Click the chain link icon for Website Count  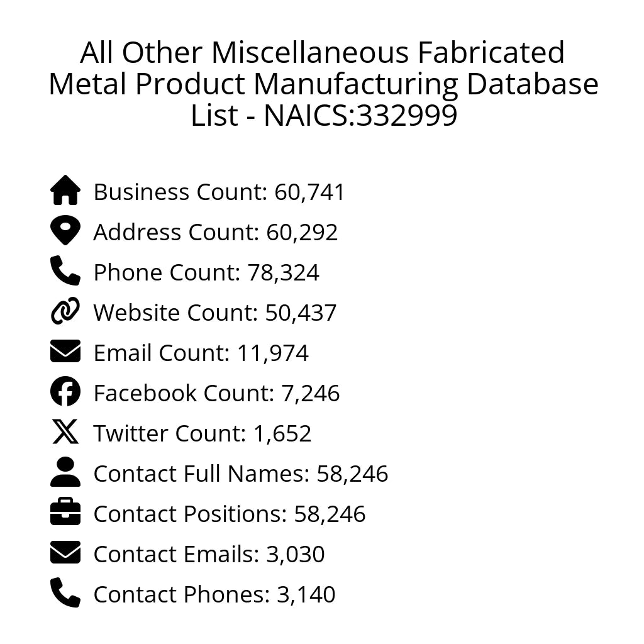pos(65,311)
